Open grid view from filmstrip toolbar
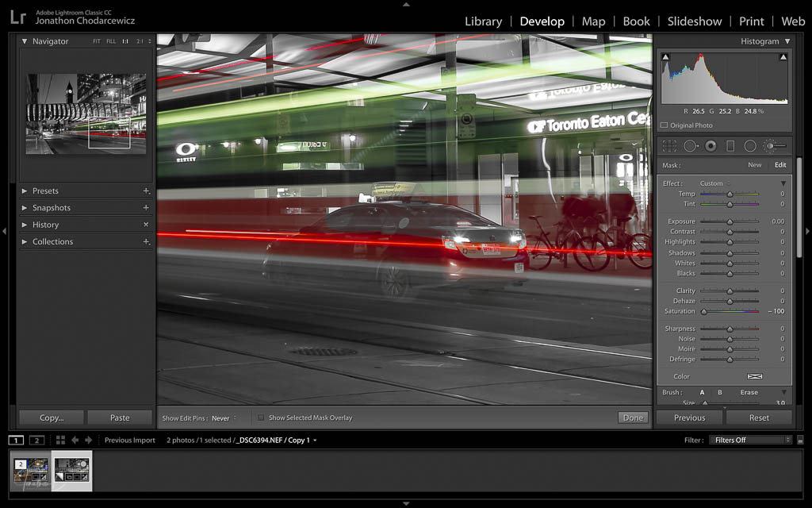 pos(60,440)
